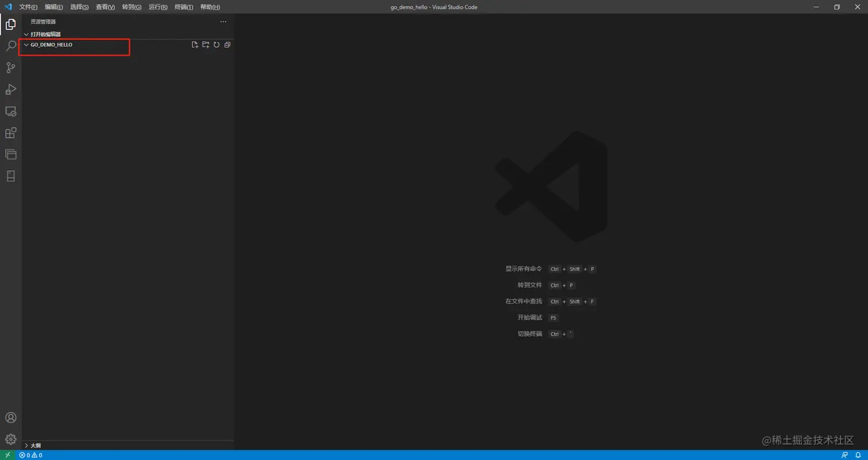Restore down the Visual Studio Code window

click(837, 7)
